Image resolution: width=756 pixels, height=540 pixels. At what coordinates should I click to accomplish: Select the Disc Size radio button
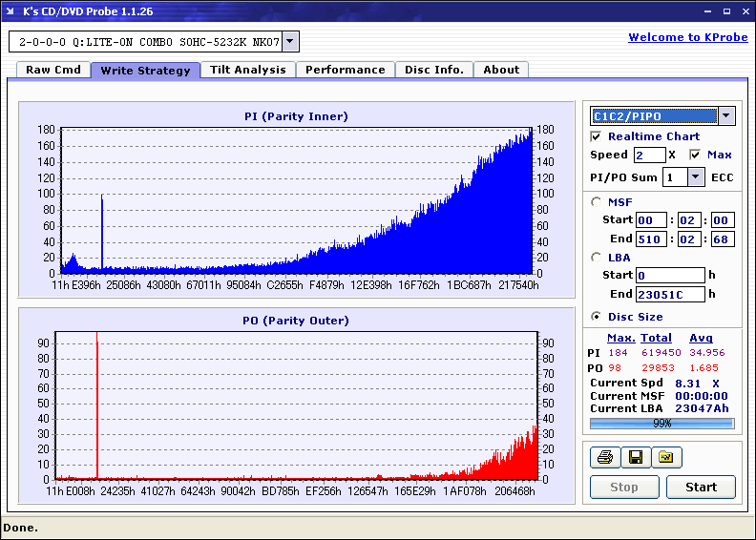[x=597, y=317]
